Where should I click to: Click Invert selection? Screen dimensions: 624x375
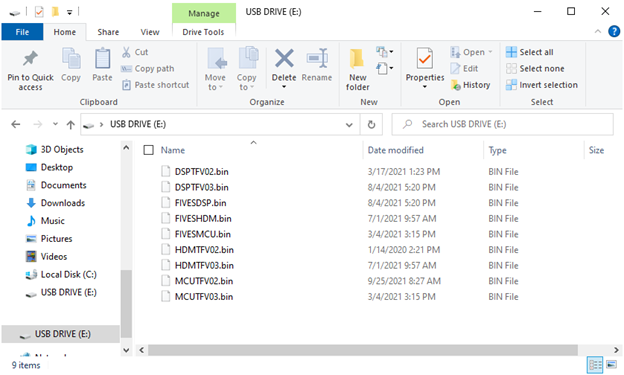[542, 85]
